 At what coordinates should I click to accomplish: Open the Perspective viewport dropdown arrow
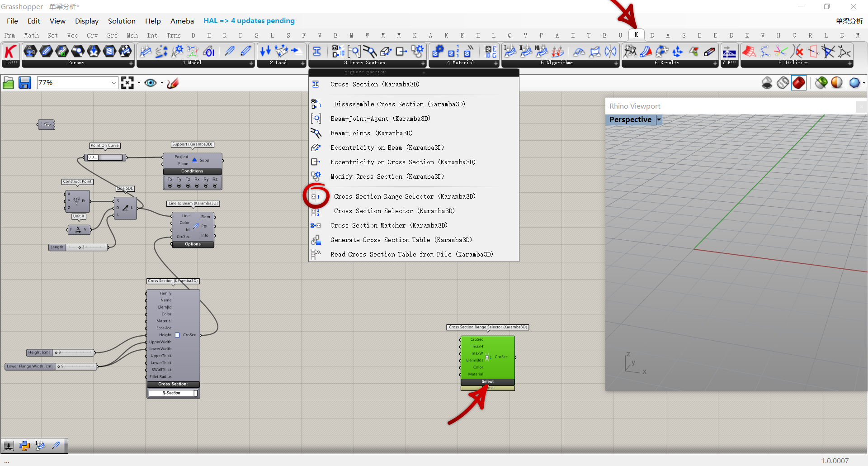point(659,119)
